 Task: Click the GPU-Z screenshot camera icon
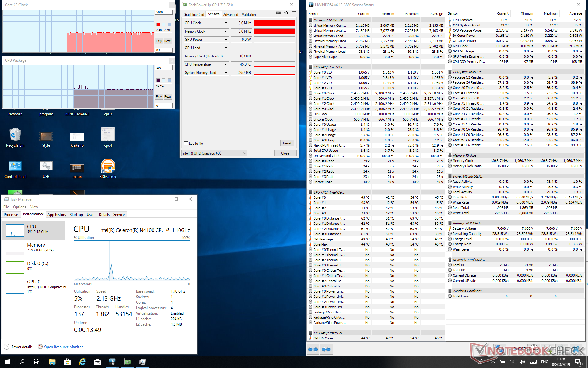278,13
